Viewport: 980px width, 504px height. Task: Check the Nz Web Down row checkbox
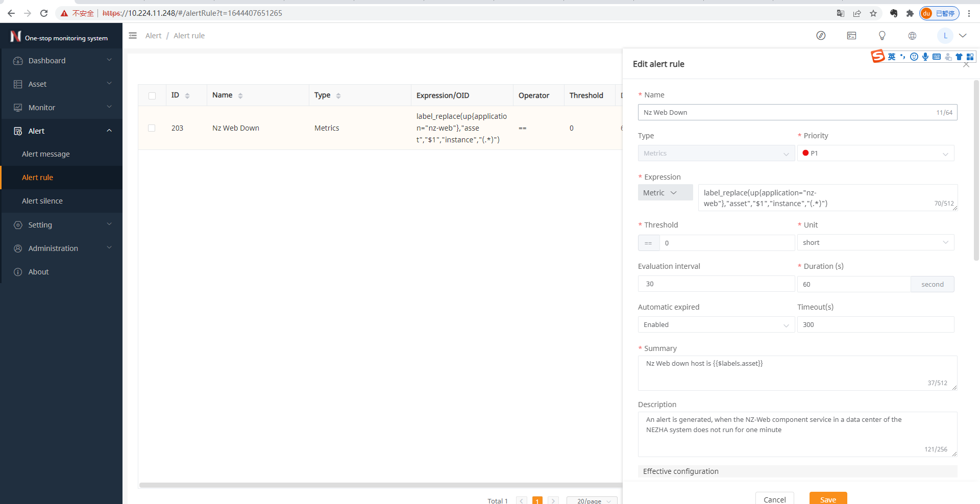(152, 128)
